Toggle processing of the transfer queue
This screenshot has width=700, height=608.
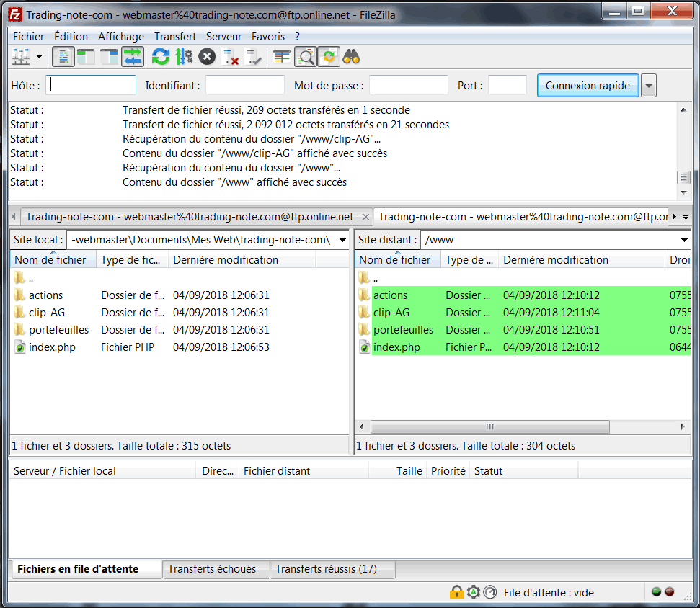[x=184, y=57]
